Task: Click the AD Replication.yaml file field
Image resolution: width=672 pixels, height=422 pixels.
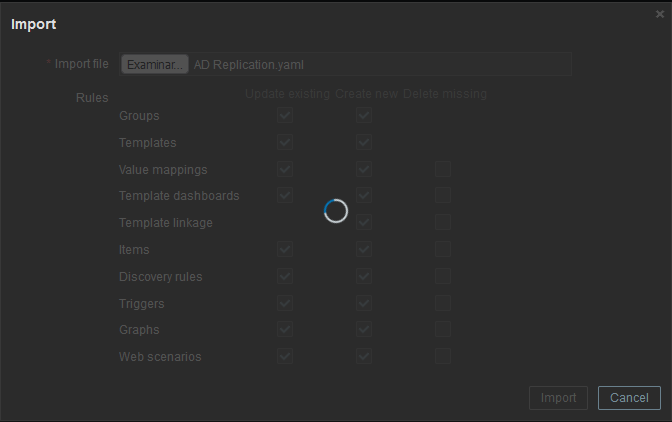Action: tap(380, 64)
